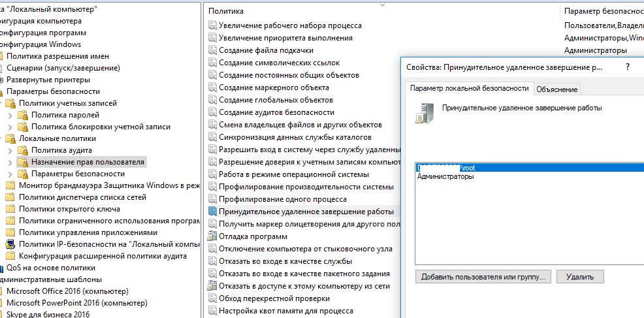Click the icon next to Создание файла подкачки
Viewport: 644px width, 318px height.
pyautogui.click(x=212, y=50)
